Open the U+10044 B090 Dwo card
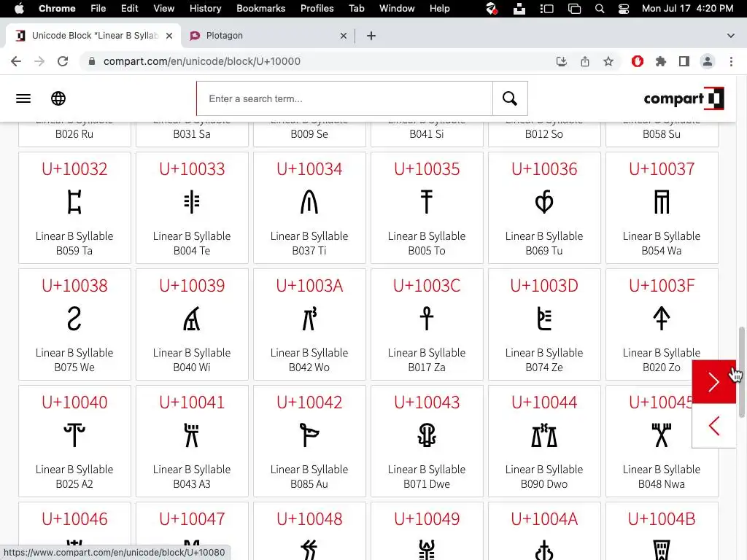The height and width of the screenshot is (560, 747). point(544,441)
